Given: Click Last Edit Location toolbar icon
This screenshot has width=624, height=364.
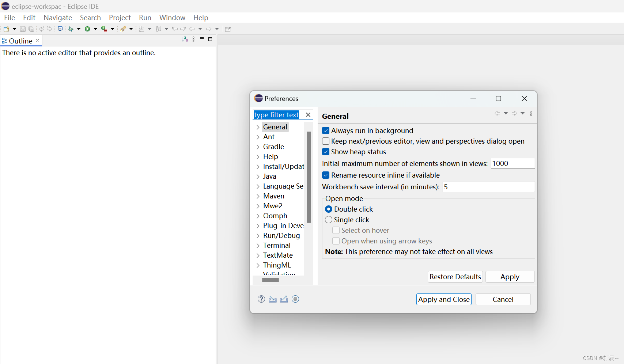Looking at the screenshot, I should tap(175, 29).
